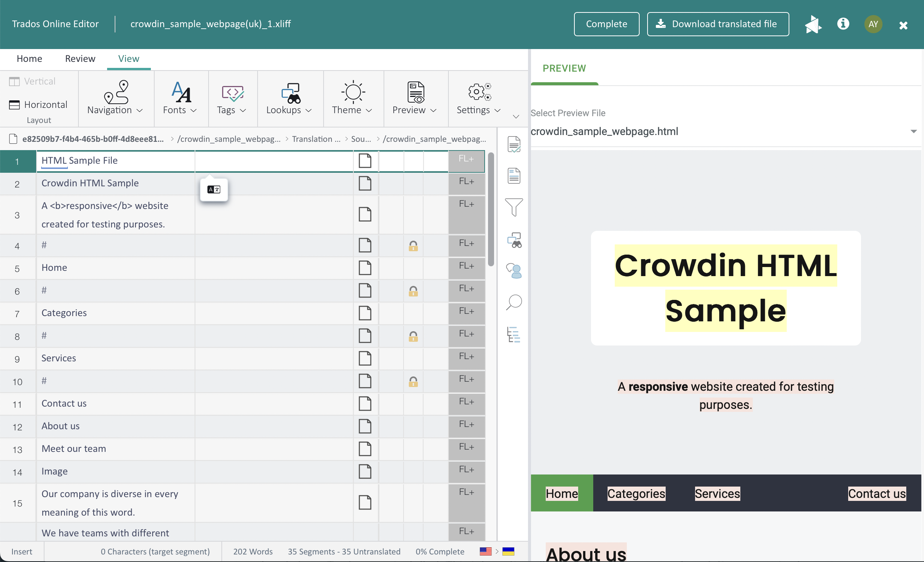This screenshot has height=562, width=924.
Task: Open the comments user sidebar icon
Action: [x=514, y=270]
